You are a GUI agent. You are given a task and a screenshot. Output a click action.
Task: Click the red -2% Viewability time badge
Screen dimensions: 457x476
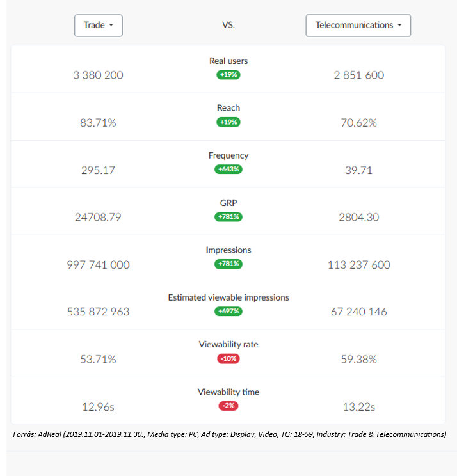(x=228, y=406)
